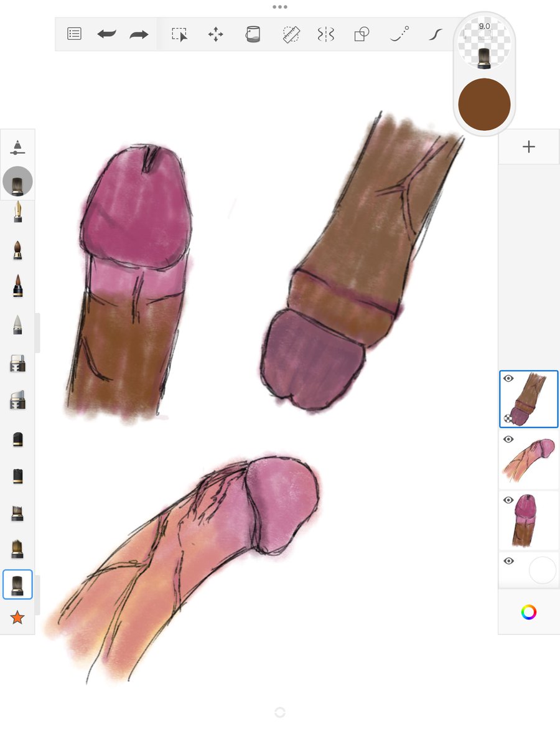The width and height of the screenshot is (560, 747).
Task: Change the background layer color circle
Action: pos(542,570)
